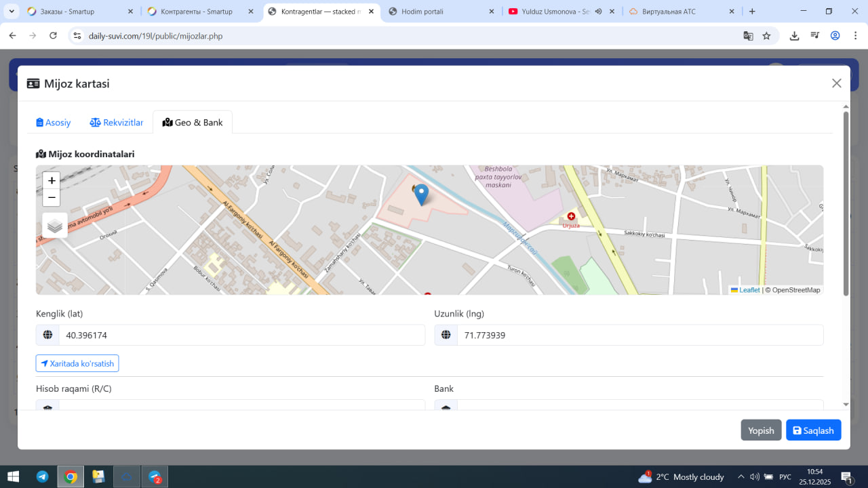
Task: Open the Rekvizitlar tab
Action: (117, 123)
